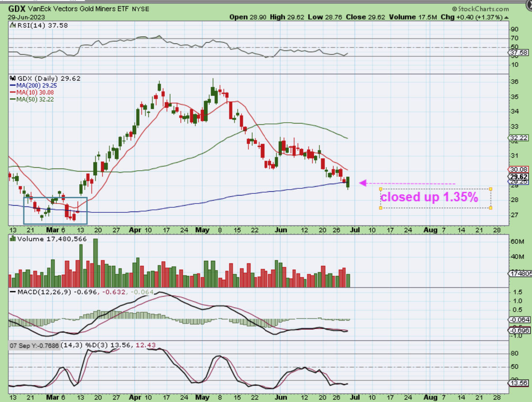Click the 13.56 stochastic value tag on right axis
This screenshot has width=532, height=402.
(519, 383)
